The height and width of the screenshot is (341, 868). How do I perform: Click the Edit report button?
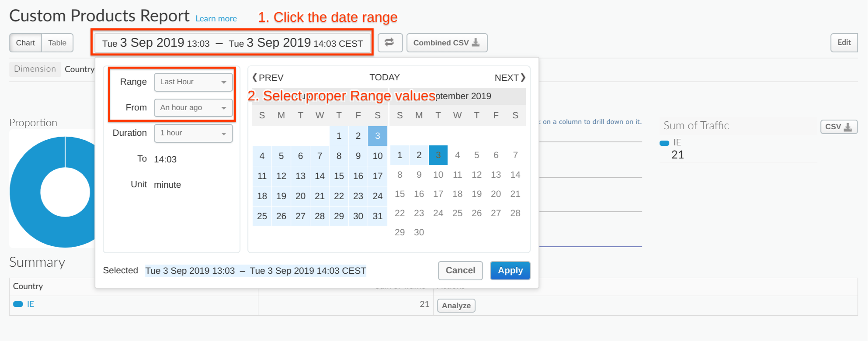pyautogui.click(x=844, y=43)
